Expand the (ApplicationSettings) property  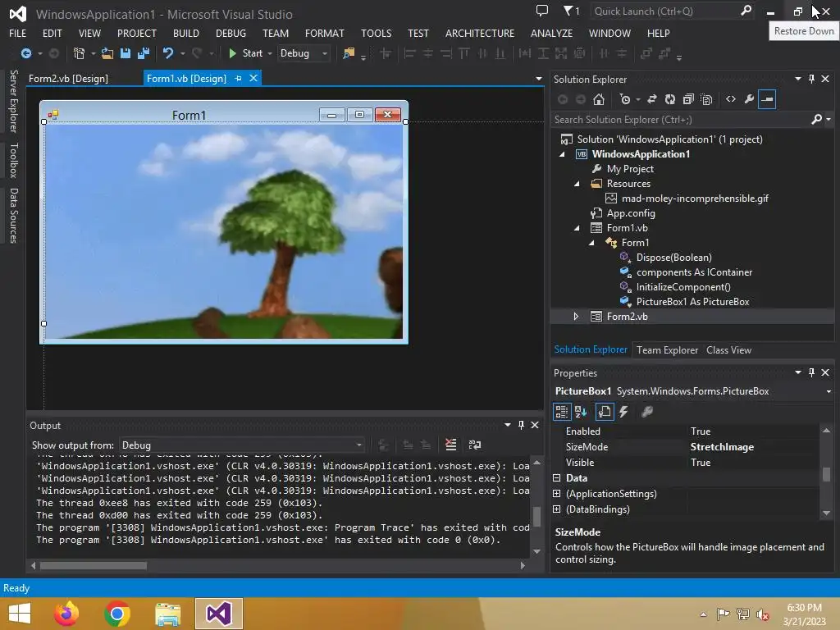[x=557, y=493]
